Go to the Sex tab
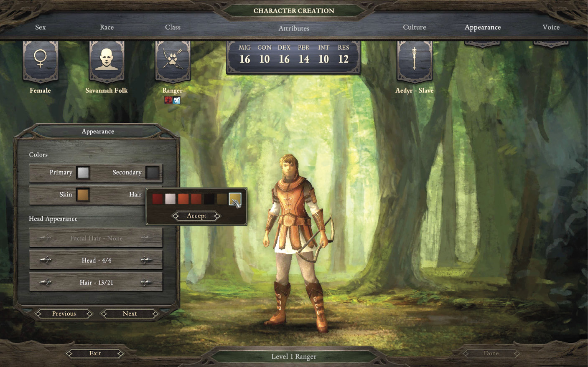The height and width of the screenshot is (367, 588). [41, 27]
